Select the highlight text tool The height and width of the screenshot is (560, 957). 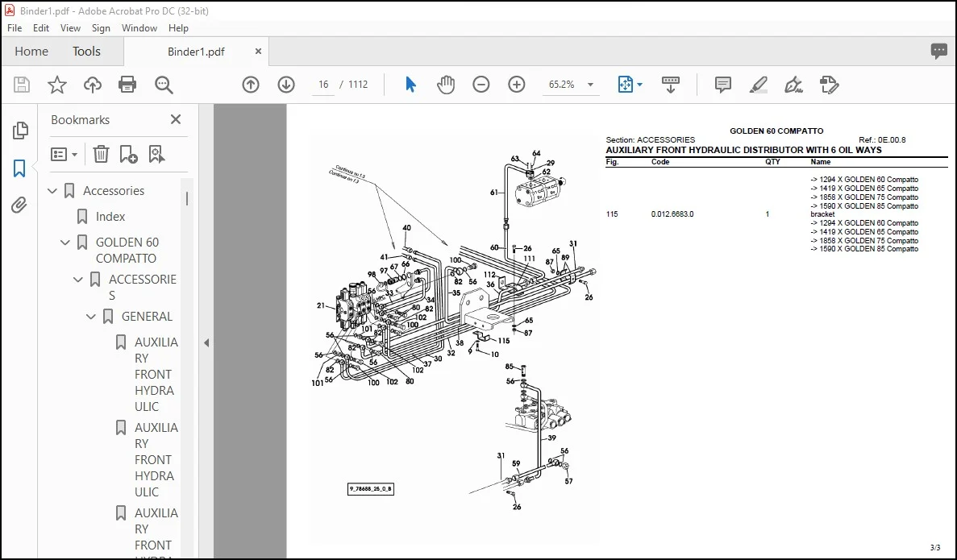[x=759, y=85]
